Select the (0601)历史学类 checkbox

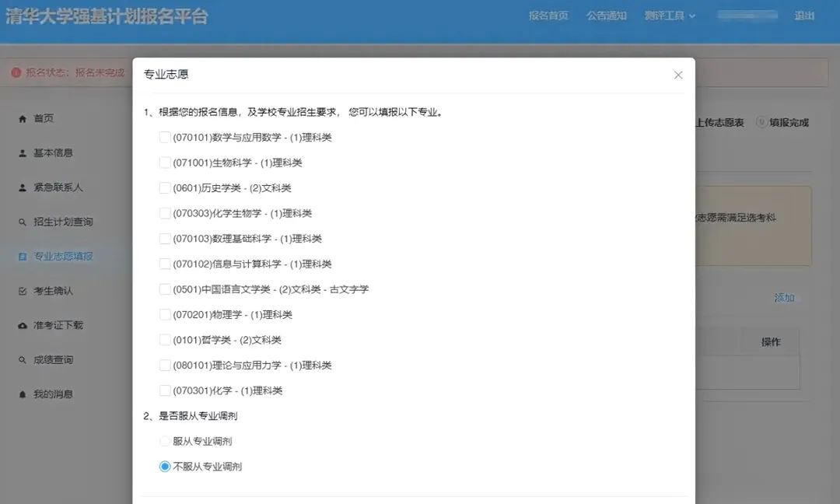(x=165, y=187)
